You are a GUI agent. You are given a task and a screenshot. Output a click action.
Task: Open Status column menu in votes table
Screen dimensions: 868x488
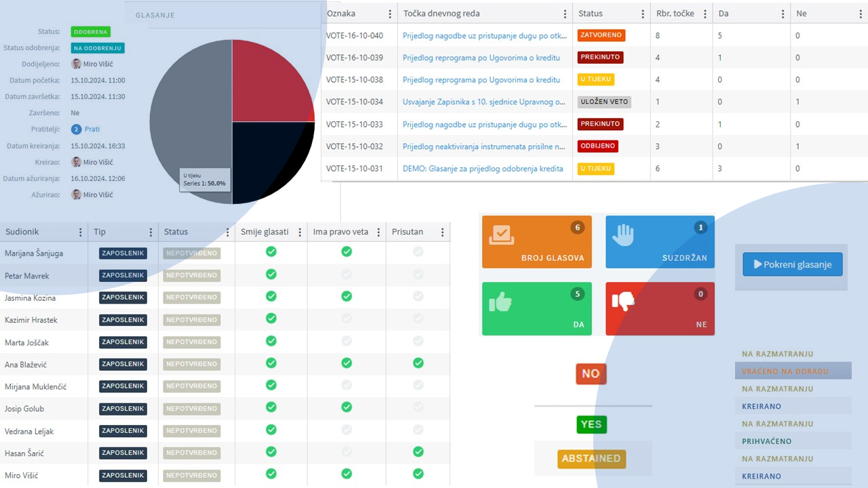(643, 14)
